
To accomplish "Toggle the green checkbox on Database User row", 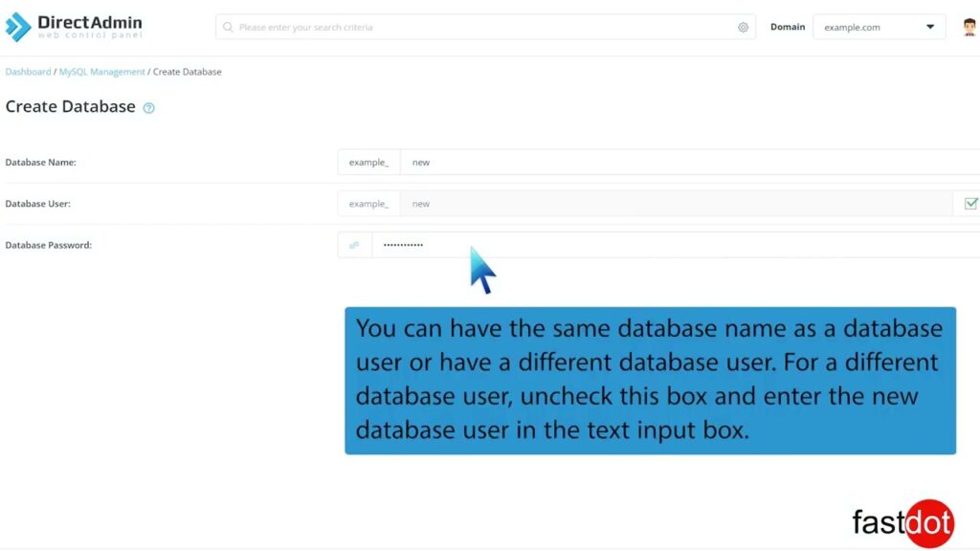I will 970,203.
